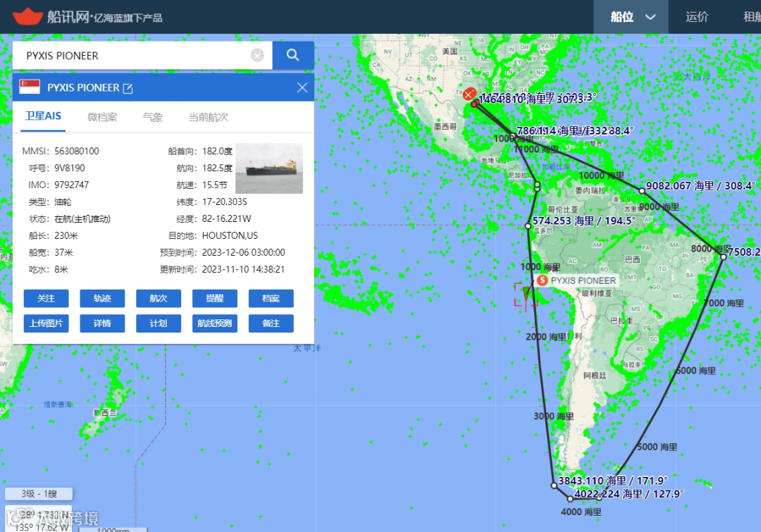761x532 pixels.
Task: Click the ETA value 2023-12-06 03:00:00
Action: 244,252
